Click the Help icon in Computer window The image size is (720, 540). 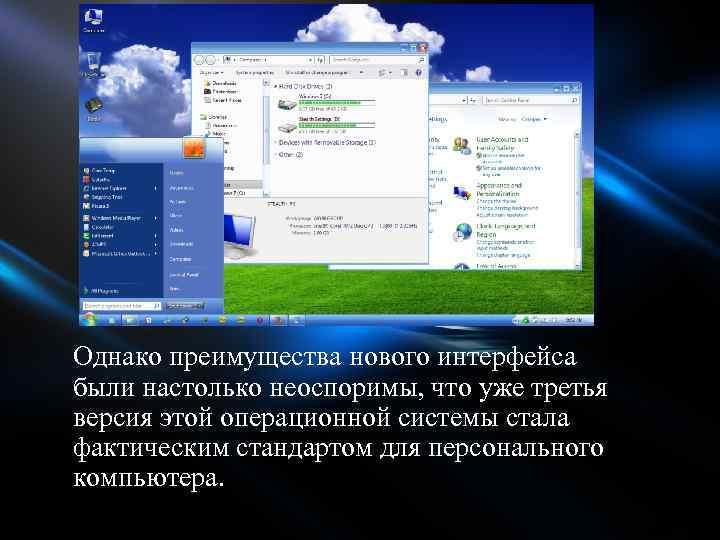point(418,73)
